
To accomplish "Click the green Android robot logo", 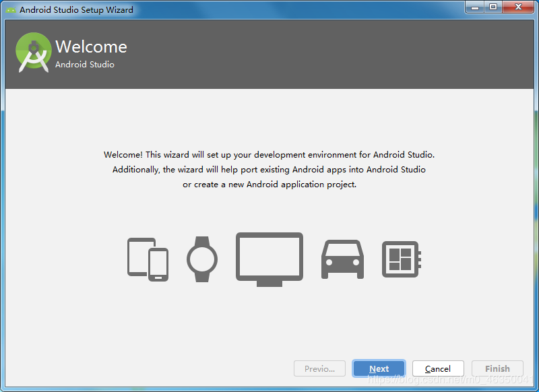I will pyautogui.click(x=32, y=53).
